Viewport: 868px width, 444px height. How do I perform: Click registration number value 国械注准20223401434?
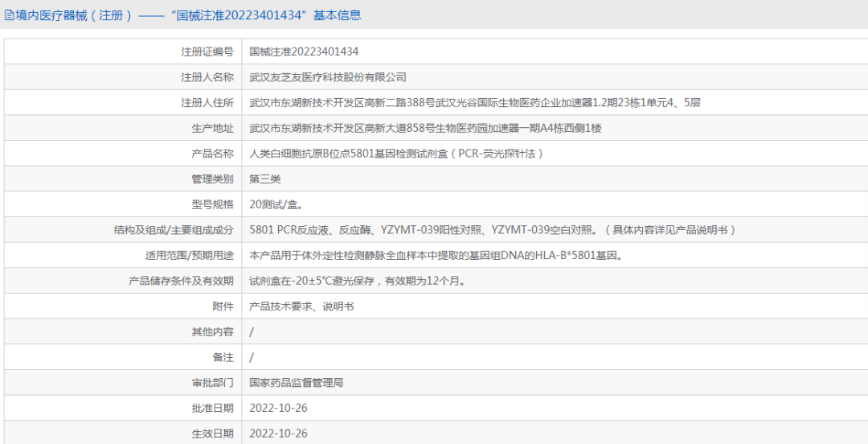pyautogui.click(x=304, y=51)
